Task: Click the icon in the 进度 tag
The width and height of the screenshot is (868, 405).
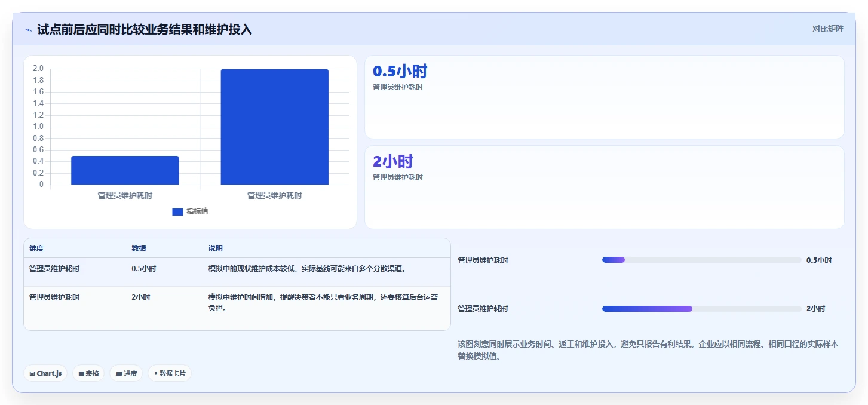Action: pos(119,374)
